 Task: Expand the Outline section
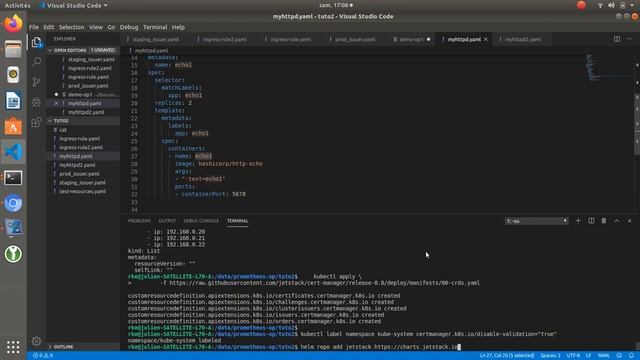(83, 347)
